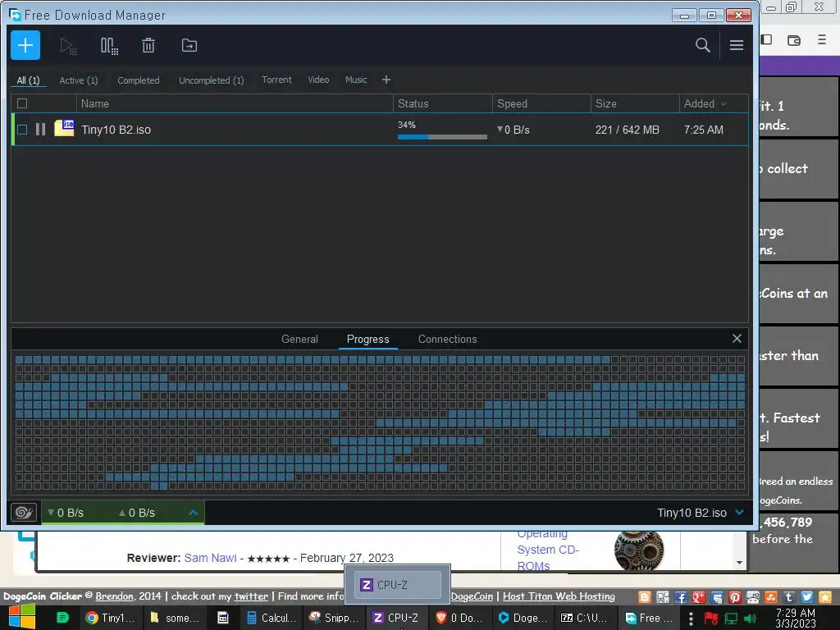Open Brave wallet icon
The width and height of the screenshot is (840, 630).
pyautogui.click(x=794, y=40)
